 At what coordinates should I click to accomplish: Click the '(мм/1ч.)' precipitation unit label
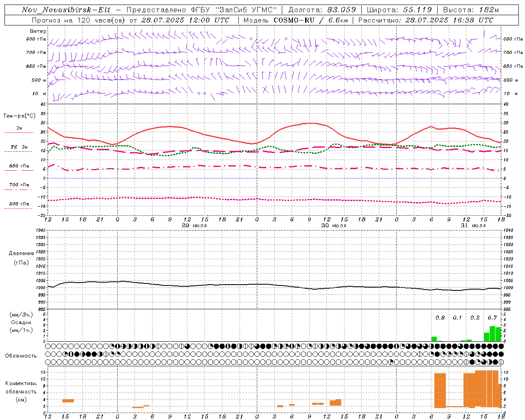coord(21,330)
